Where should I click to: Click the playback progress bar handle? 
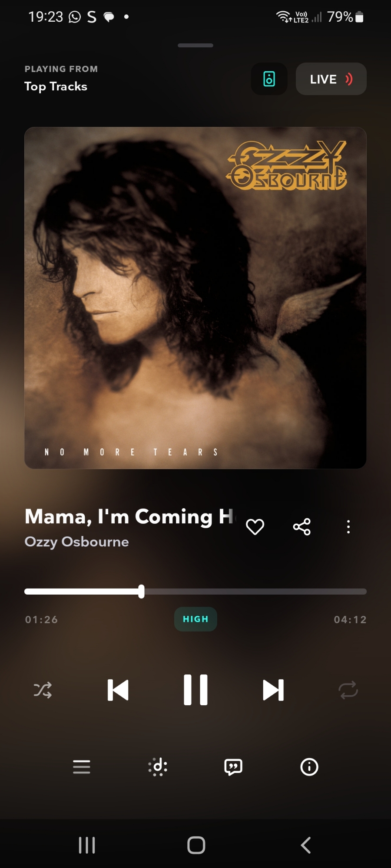click(141, 591)
